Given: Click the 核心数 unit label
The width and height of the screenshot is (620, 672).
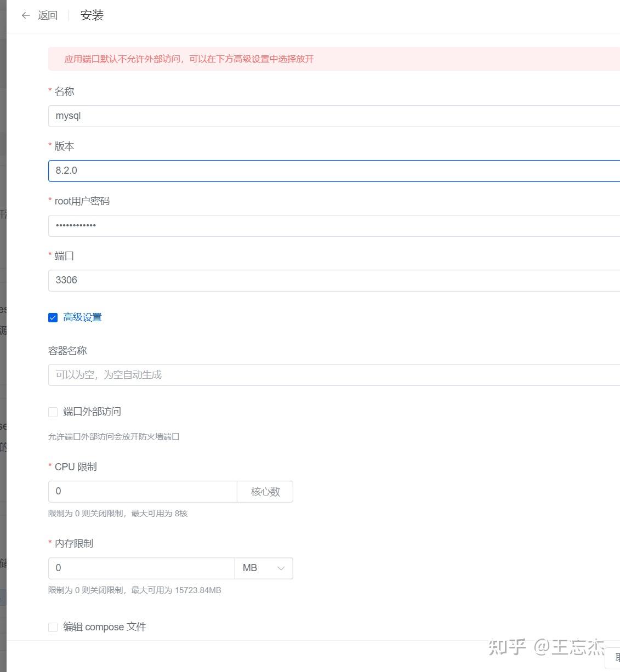Looking at the screenshot, I should [x=265, y=491].
